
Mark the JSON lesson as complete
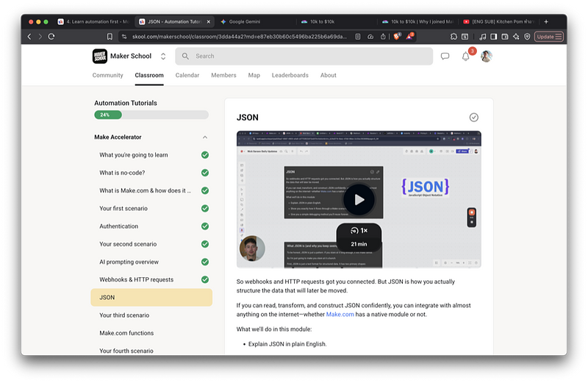pos(474,117)
